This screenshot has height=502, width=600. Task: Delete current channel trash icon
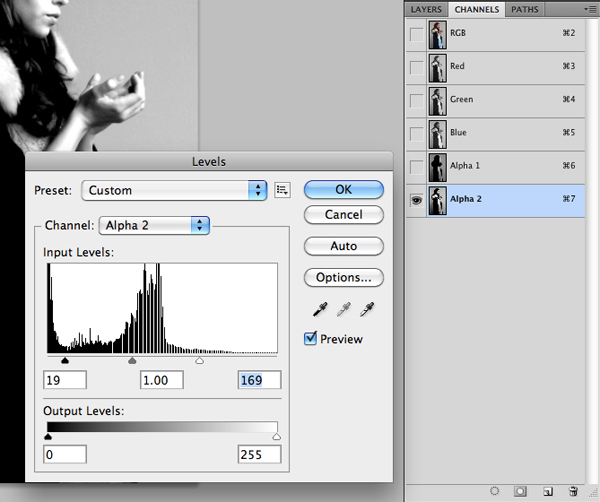[573, 492]
